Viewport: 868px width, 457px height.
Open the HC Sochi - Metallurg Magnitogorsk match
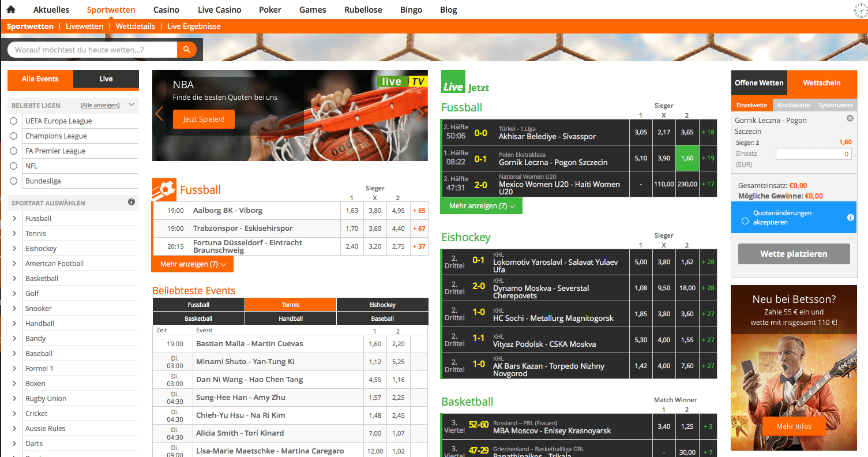click(553, 319)
